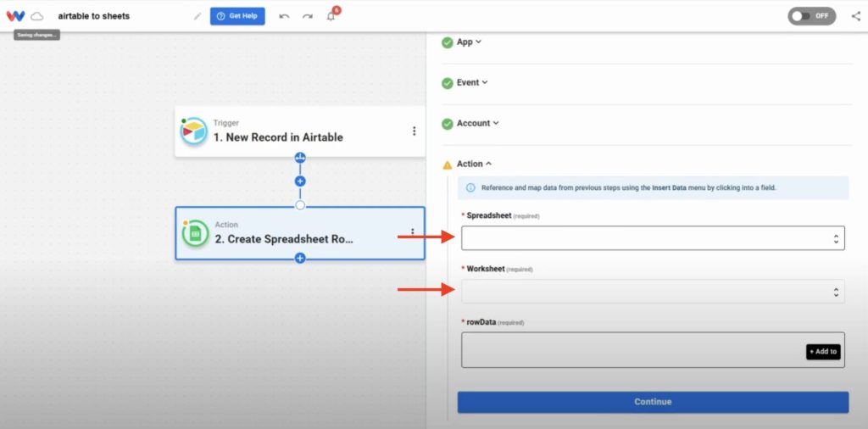The height and width of the screenshot is (429, 868).
Task: Open the Airtable trigger app icon
Action: (194, 131)
